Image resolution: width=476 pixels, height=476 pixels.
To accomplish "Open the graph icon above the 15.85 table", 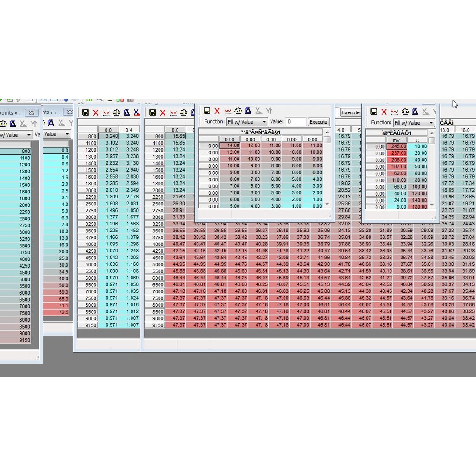I will pyautogui.click(x=173, y=112).
